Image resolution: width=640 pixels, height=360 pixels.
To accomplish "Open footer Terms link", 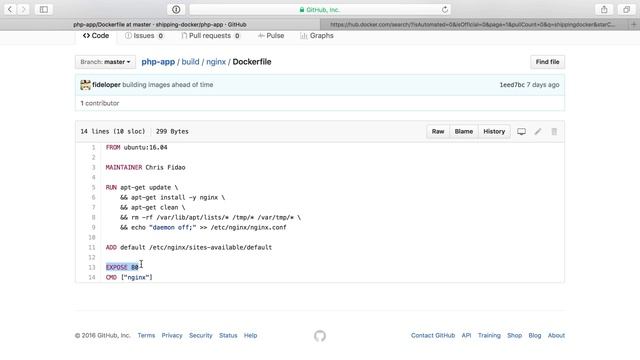I will (146, 336).
